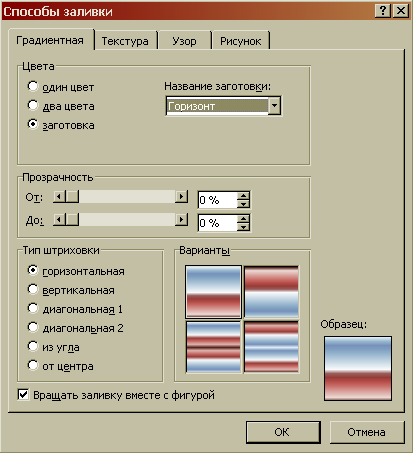This screenshot has width=413, height=453.
Task: Click the Отмена button
Action: click(367, 432)
